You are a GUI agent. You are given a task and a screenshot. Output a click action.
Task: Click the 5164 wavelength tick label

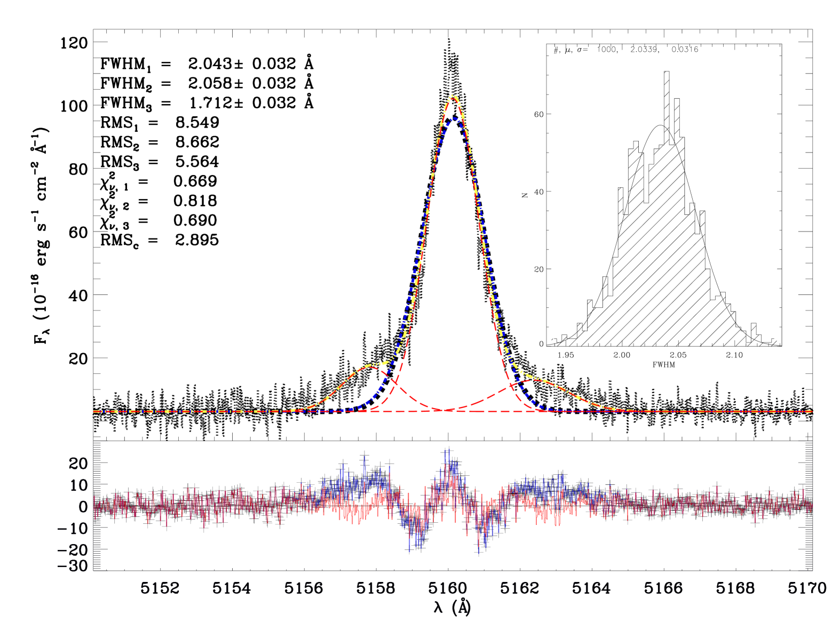click(591, 588)
